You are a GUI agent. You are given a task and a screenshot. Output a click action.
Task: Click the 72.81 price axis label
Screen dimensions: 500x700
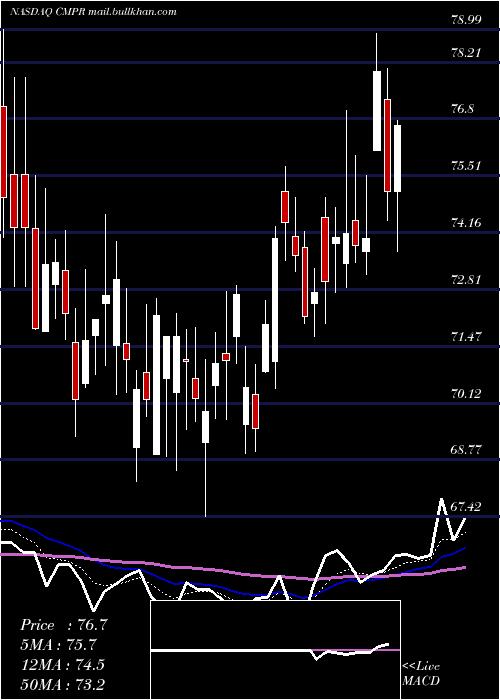[x=466, y=279]
